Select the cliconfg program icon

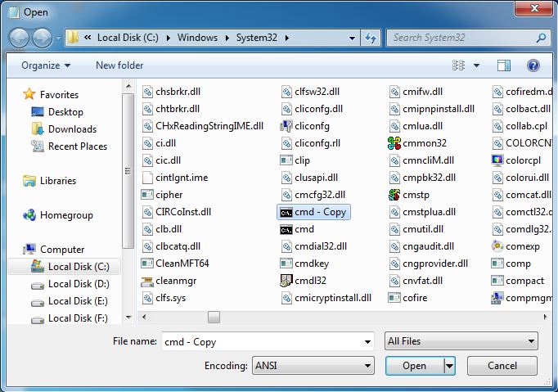286,126
